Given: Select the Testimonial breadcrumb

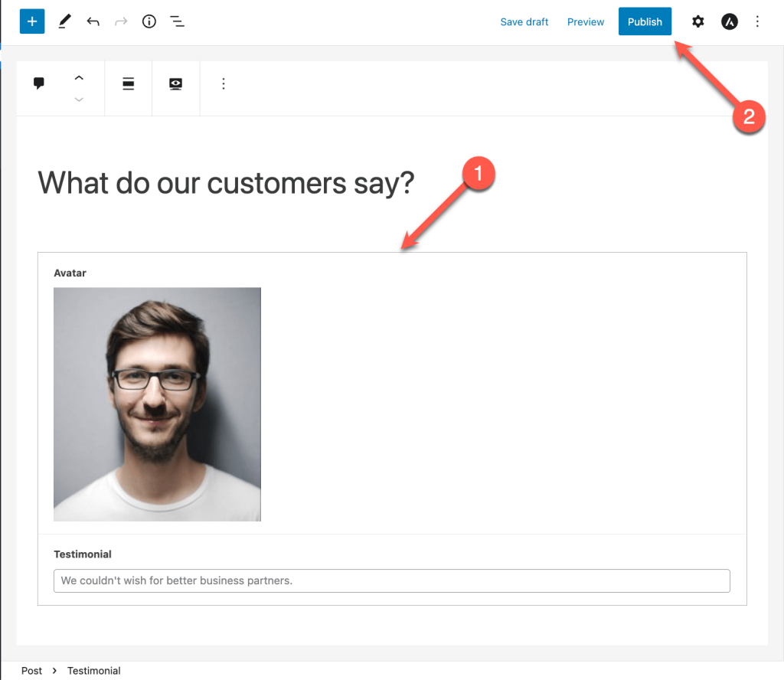Looking at the screenshot, I should tap(94, 671).
